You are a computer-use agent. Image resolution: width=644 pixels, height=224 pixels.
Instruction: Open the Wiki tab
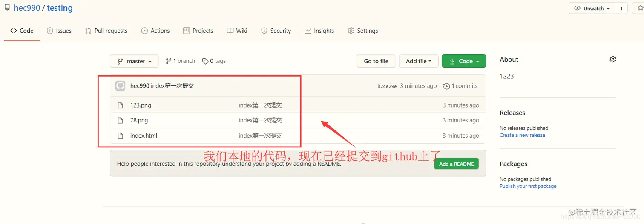pyautogui.click(x=237, y=31)
